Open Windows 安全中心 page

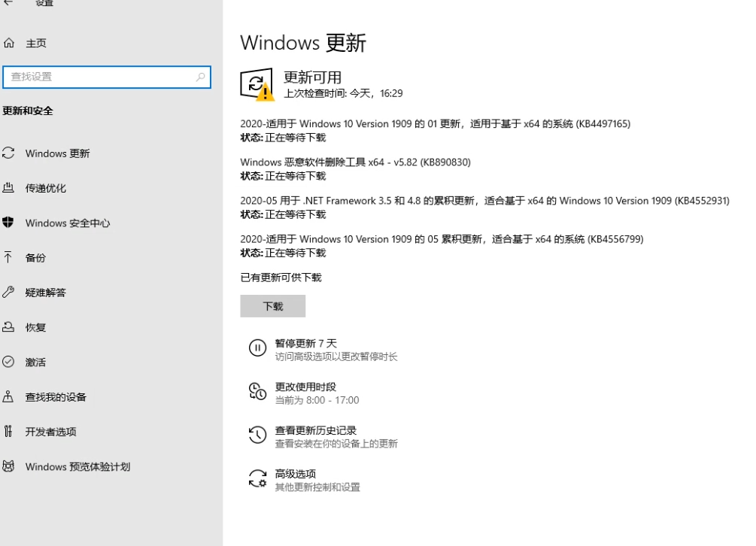pyautogui.click(x=68, y=223)
